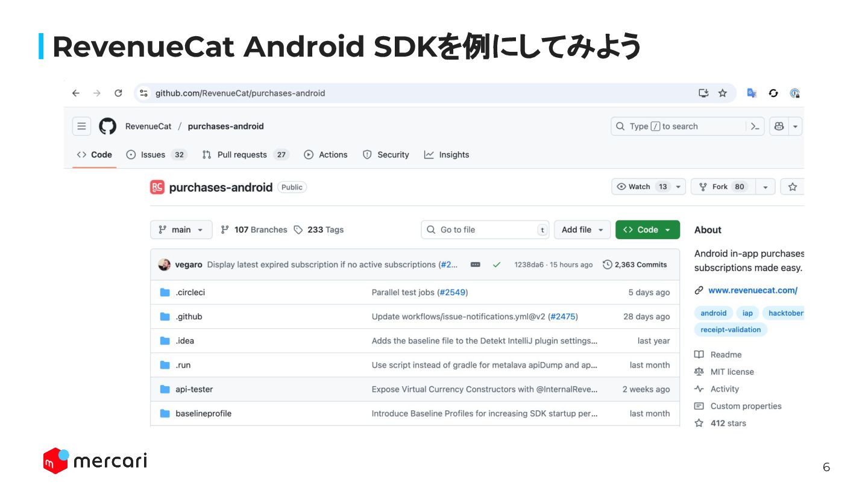Click the install app icon in address bar
Viewport: 868px width, 488px height.
[703, 93]
